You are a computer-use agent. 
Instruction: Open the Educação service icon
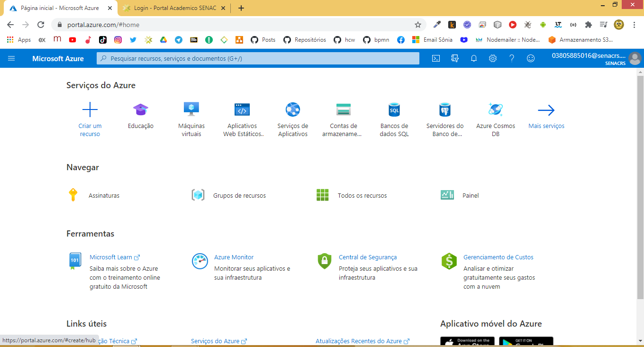click(x=141, y=110)
